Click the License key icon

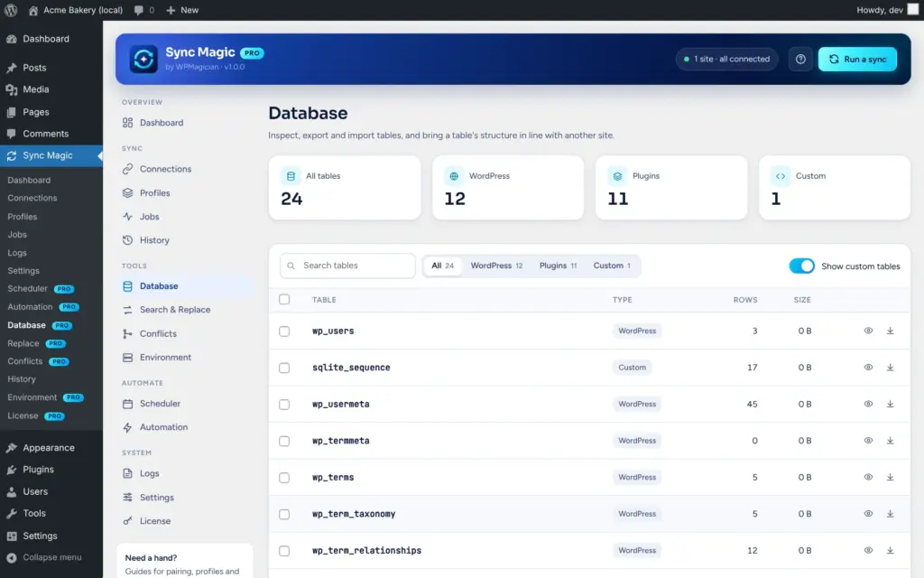click(x=127, y=521)
